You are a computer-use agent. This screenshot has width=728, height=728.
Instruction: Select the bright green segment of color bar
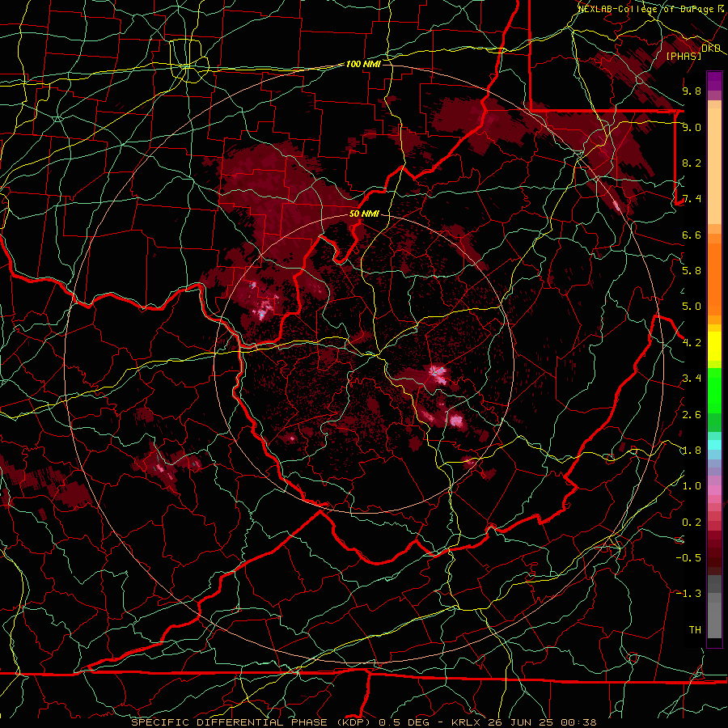point(714,390)
